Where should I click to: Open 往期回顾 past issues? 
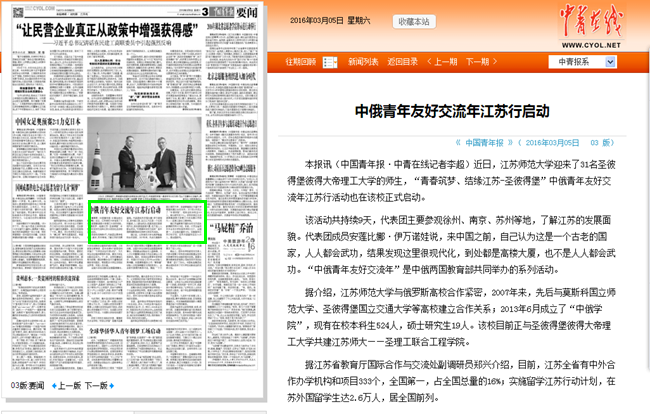coord(300,62)
